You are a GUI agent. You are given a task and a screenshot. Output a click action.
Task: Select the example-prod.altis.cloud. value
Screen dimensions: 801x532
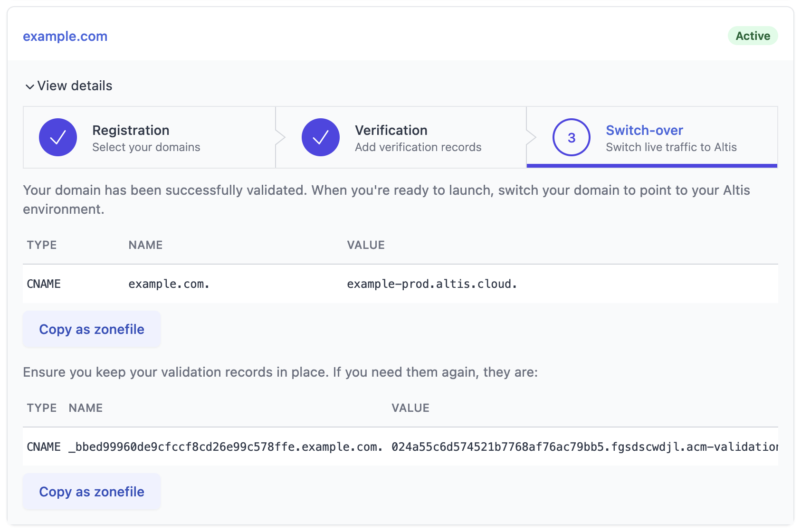(431, 284)
